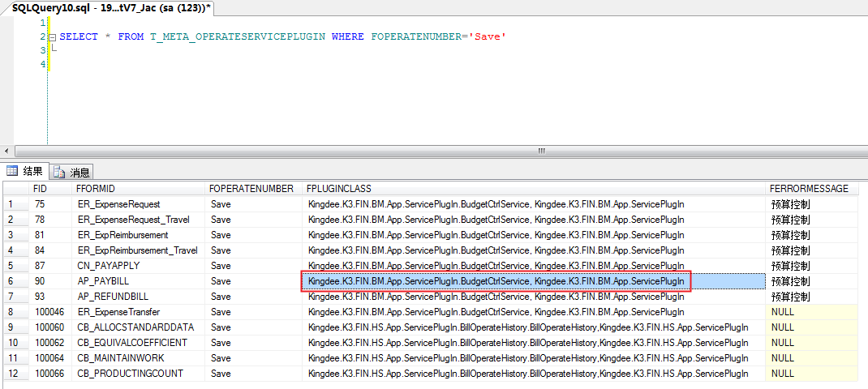The image size is (868, 389).
Task: Click 预算控制 cell in AP_REFUNDBILL row
Action: [x=812, y=297]
